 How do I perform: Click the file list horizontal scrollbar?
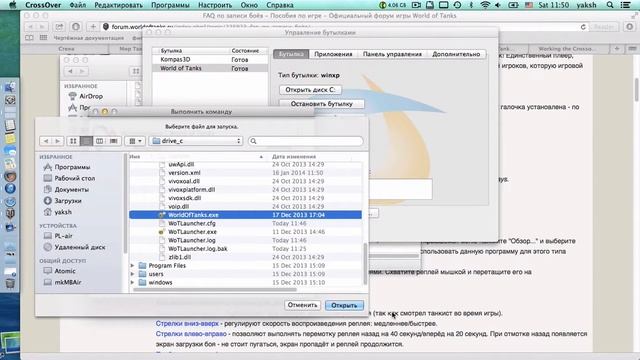214,290
